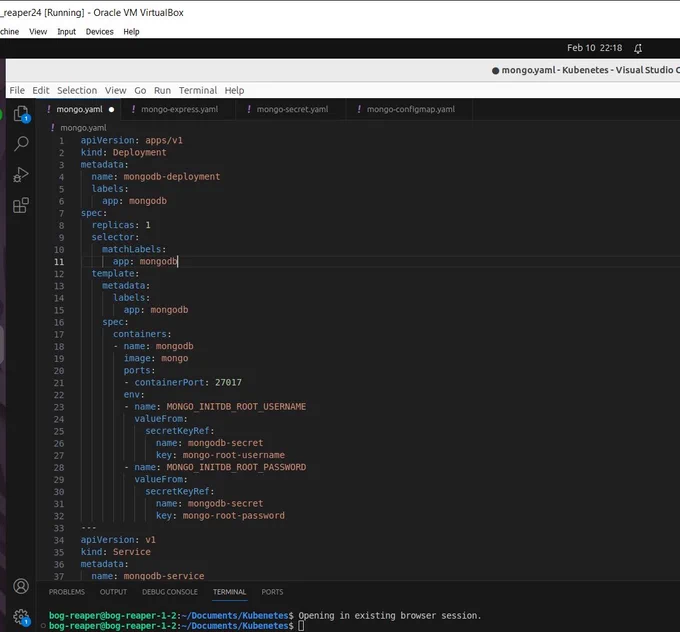
Task: Switch to DEBUG CONSOLE panel tab
Action: coord(170,592)
